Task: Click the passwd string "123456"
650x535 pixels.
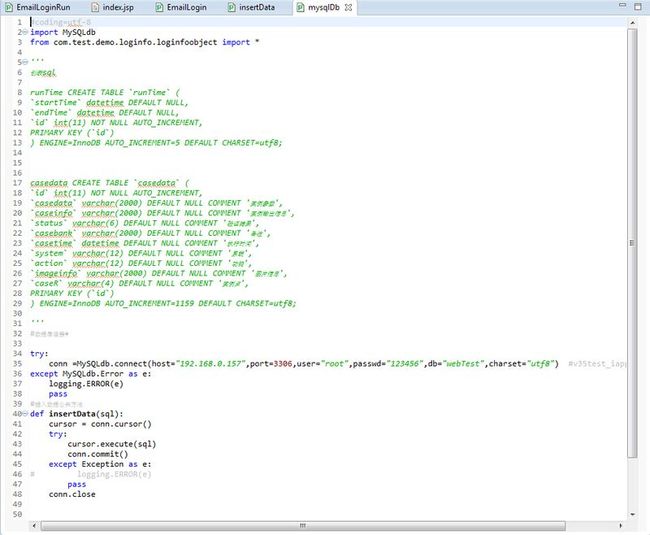Action: pos(405,363)
